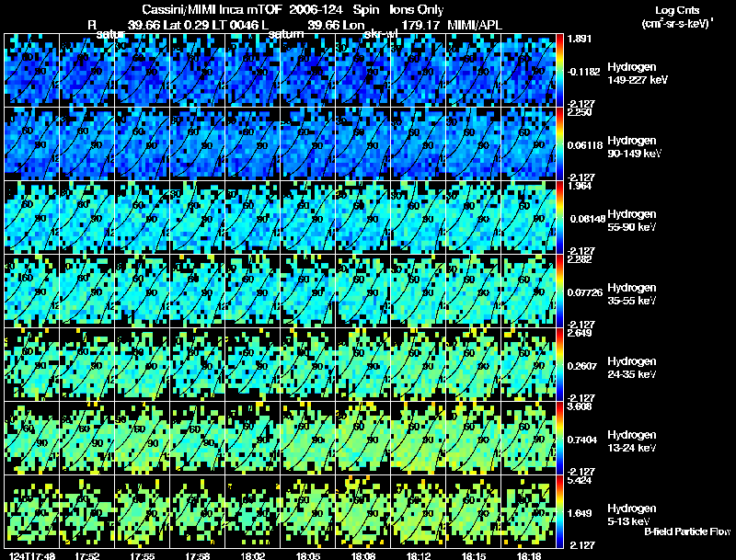
Task: Click the color bar for the 35-55 keV row
Action: click(560, 291)
